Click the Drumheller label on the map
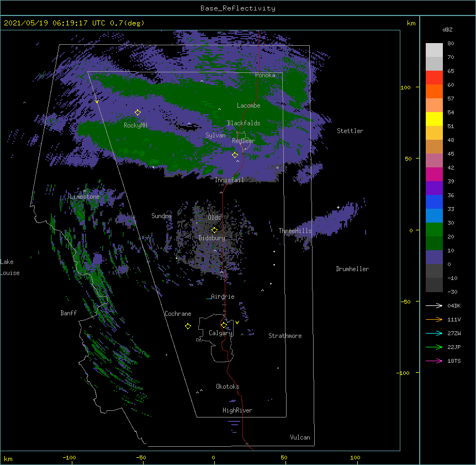476x465 pixels. pos(352,269)
